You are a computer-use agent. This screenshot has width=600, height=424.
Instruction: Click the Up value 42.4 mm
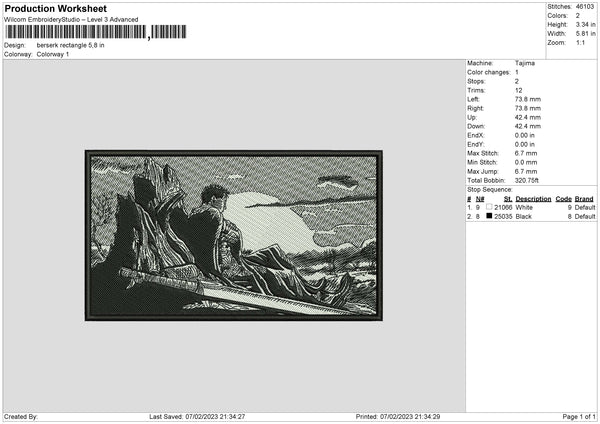(528, 117)
